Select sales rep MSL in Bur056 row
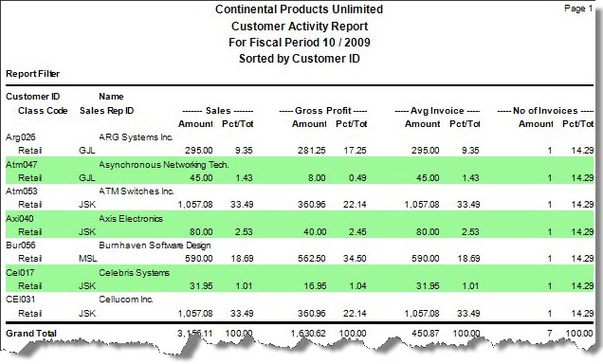Viewport: 603px width, 364px height. tap(87, 258)
